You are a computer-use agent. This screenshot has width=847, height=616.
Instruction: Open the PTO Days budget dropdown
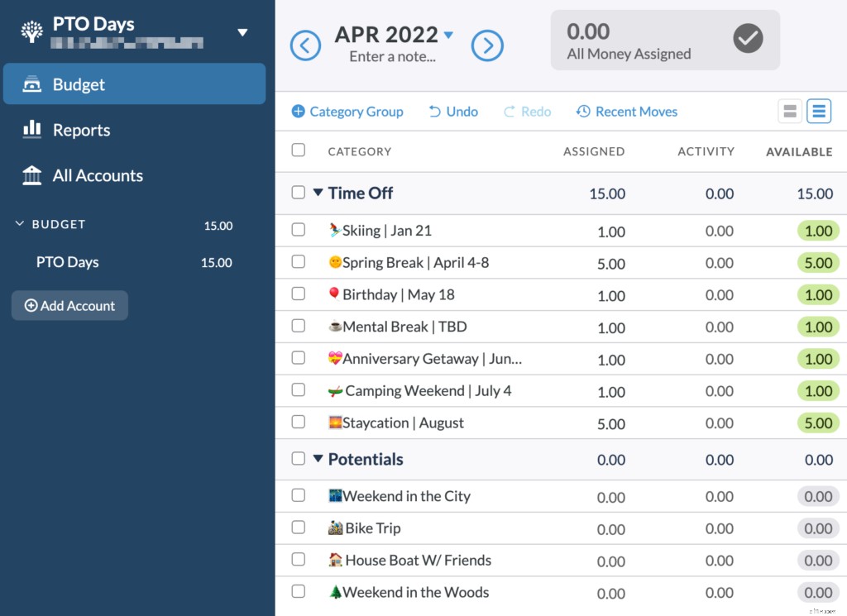coord(242,31)
